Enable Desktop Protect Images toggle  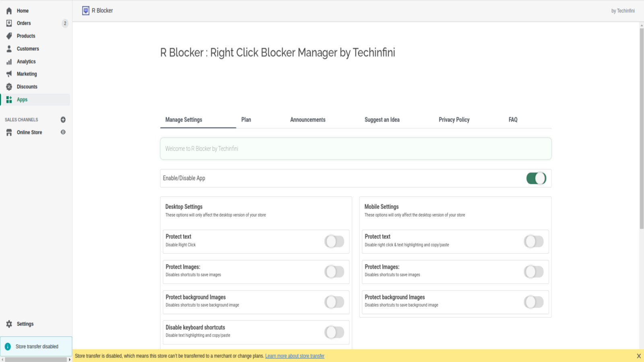tap(334, 272)
